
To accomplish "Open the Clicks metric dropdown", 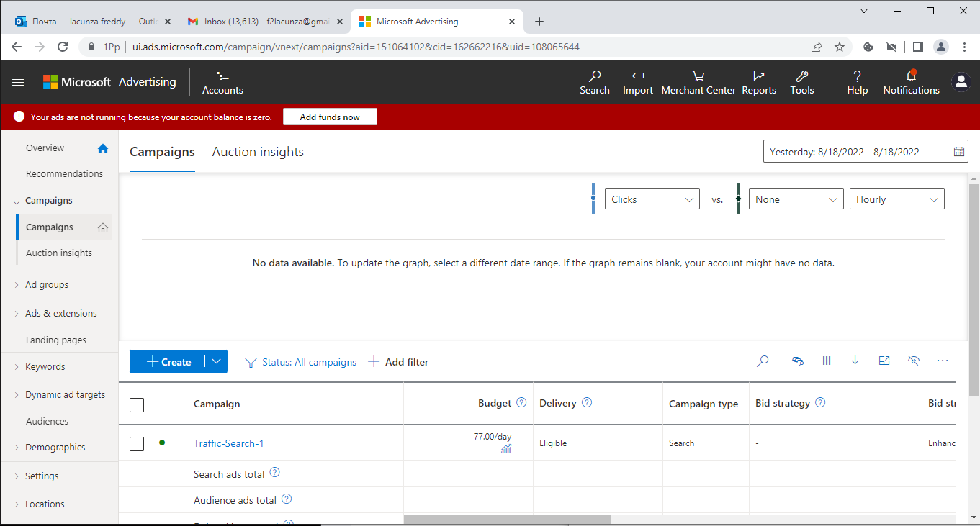I will tap(652, 199).
